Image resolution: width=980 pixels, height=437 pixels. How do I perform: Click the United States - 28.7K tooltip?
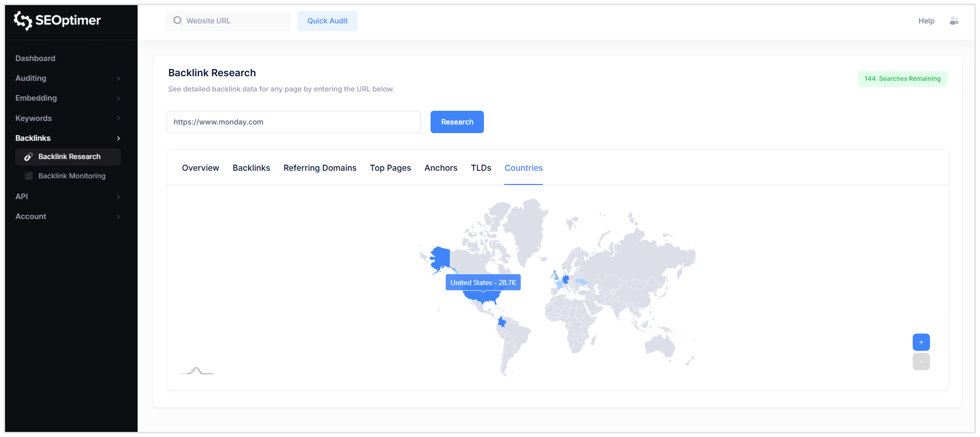pyautogui.click(x=483, y=283)
